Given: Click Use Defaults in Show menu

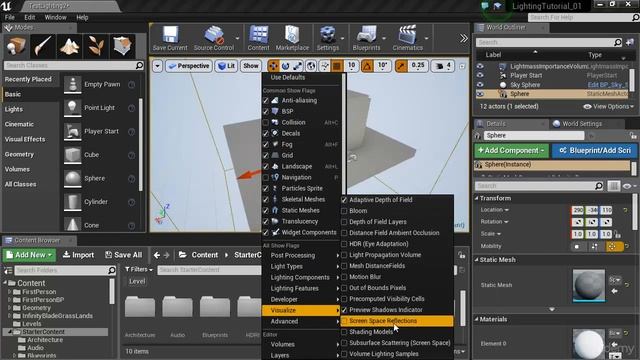Looking at the screenshot, I should coord(288,78).
